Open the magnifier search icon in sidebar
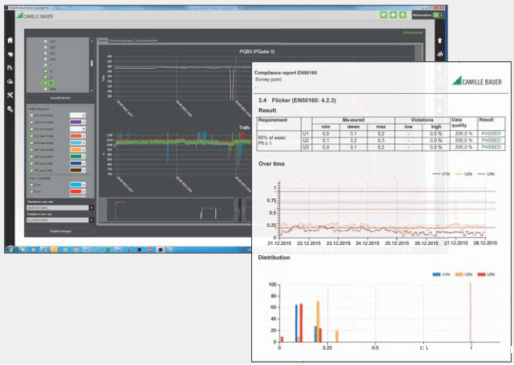514x365 pixels. coord(10,109)
